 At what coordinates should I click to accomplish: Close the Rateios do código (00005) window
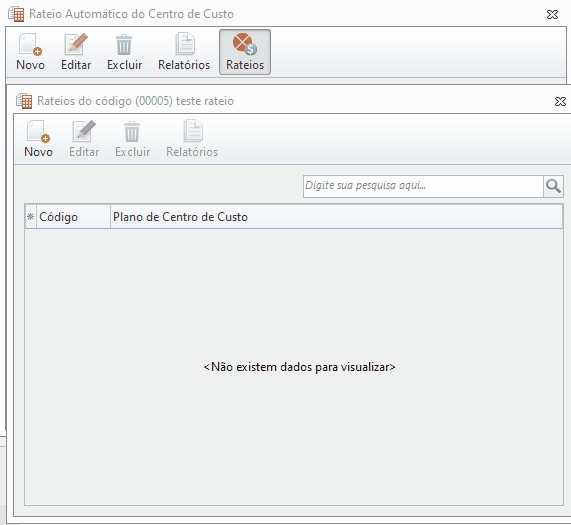coord(560,101)
